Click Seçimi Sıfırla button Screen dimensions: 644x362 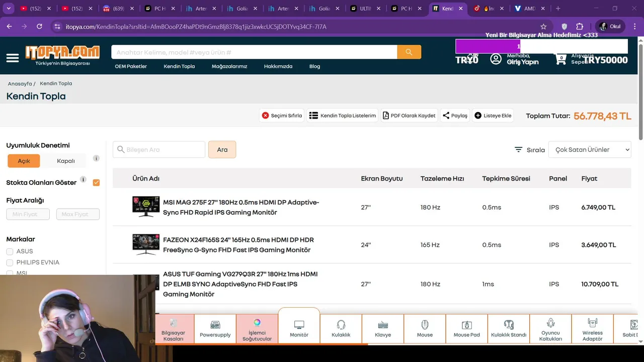pos(282,116)
